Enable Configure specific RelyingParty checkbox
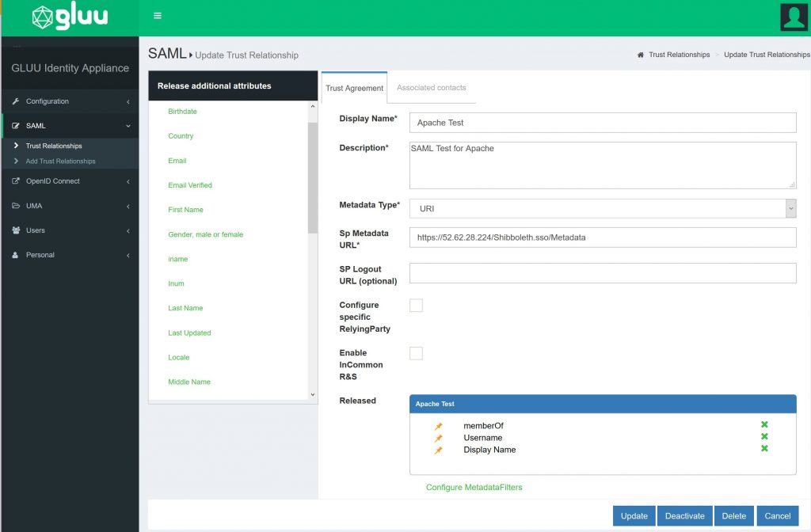 [416, 306]
